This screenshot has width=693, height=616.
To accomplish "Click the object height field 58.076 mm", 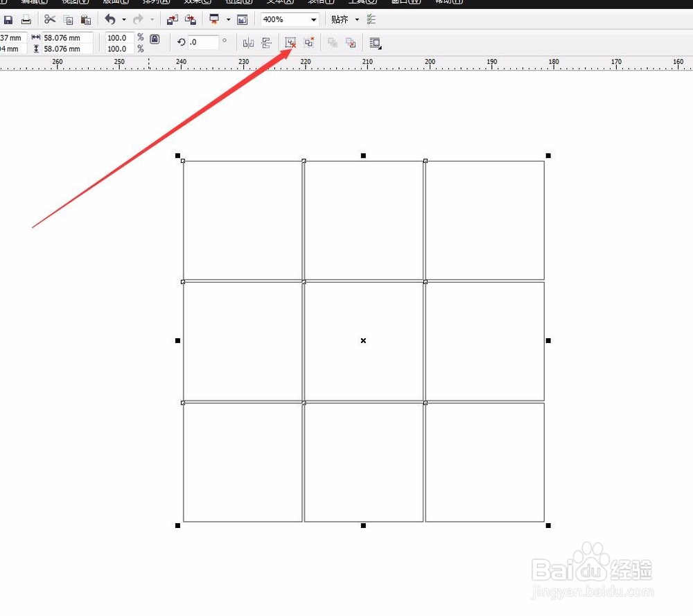I will click(x=68, y=49).
